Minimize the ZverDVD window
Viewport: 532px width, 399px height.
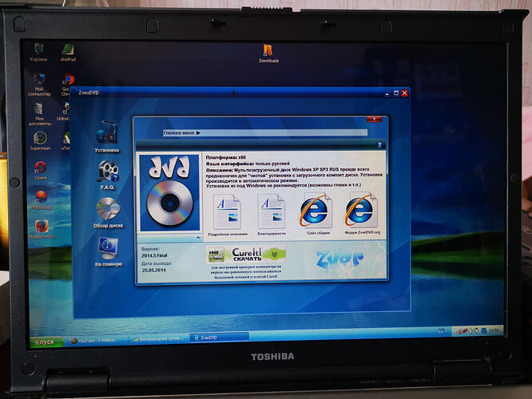(387, 93)
